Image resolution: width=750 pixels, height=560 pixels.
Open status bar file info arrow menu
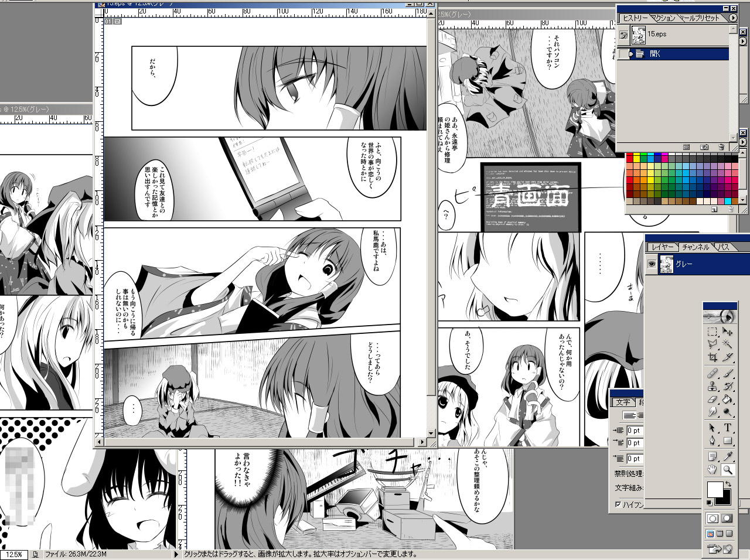(x=176, y=554)
